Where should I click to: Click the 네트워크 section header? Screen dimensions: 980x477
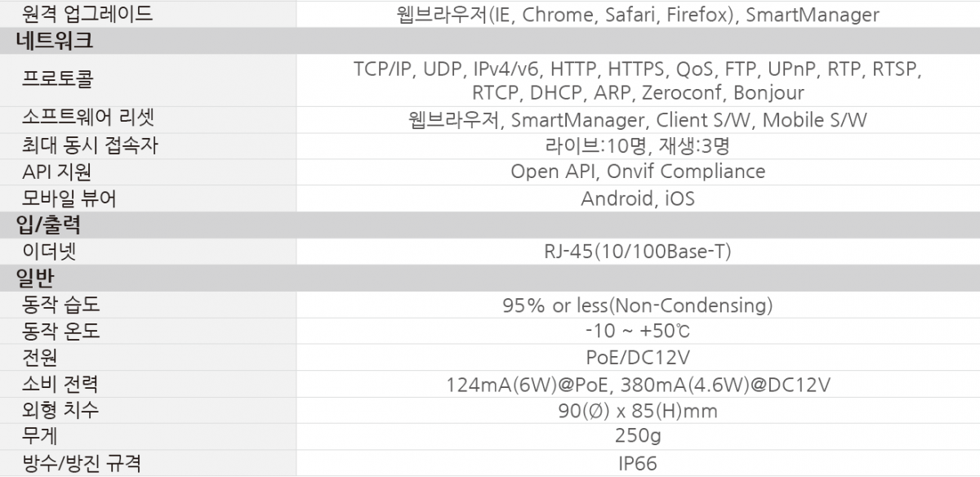(x=54, y=40)
